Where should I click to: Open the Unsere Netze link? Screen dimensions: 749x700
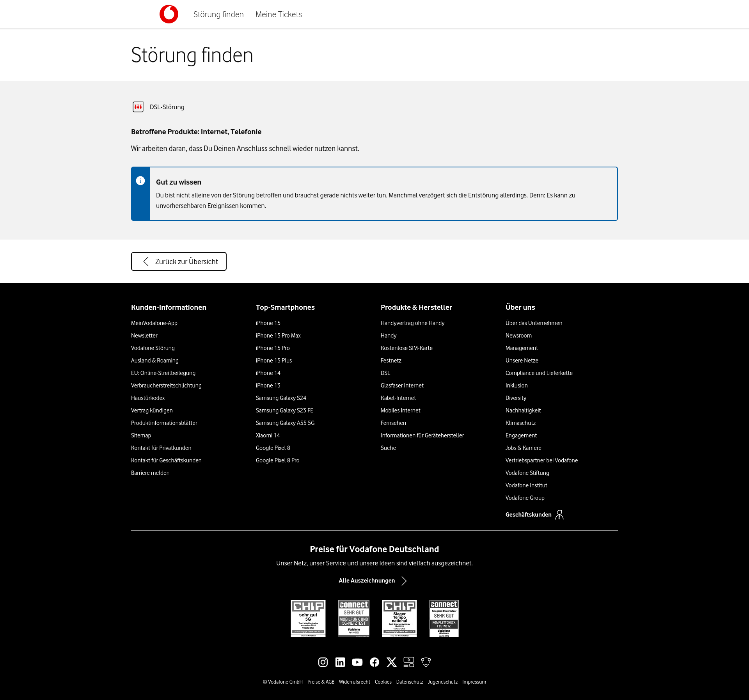(522, 361)
